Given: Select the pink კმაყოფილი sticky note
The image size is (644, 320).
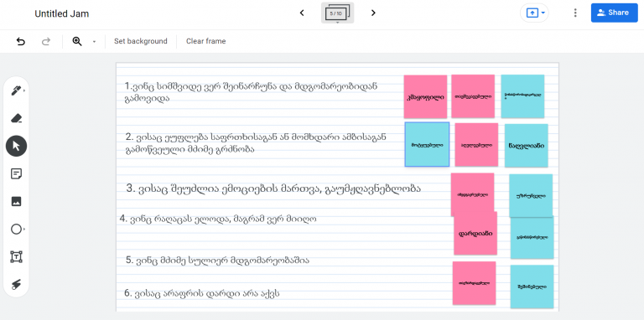Looking at the screenshot, I should pyautogui.click(x=425, y=97).
